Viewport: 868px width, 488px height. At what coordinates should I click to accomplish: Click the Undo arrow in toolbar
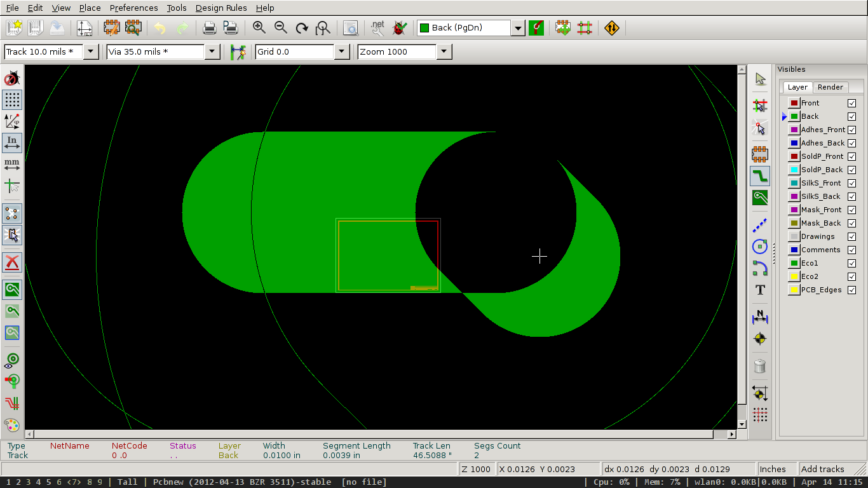pos(160,27)
